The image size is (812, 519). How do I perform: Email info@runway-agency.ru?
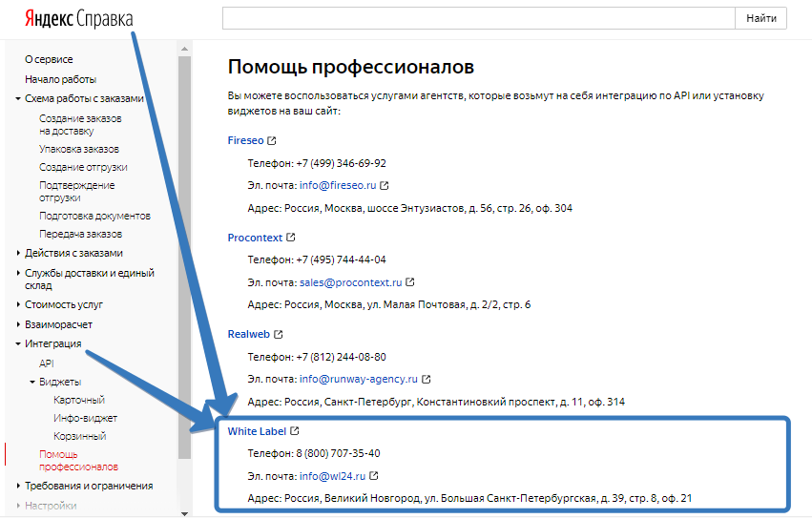[359, 379]
